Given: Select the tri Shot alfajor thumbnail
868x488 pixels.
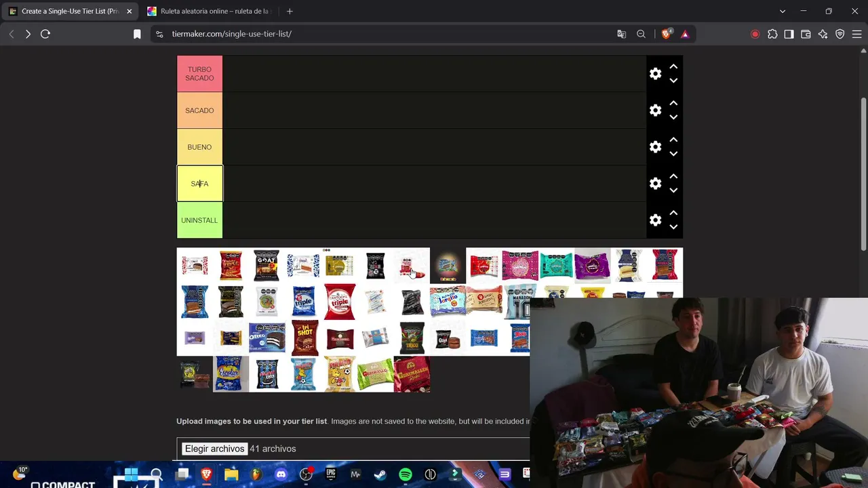Looking at the screenshot, I should (x=304, y=338).
